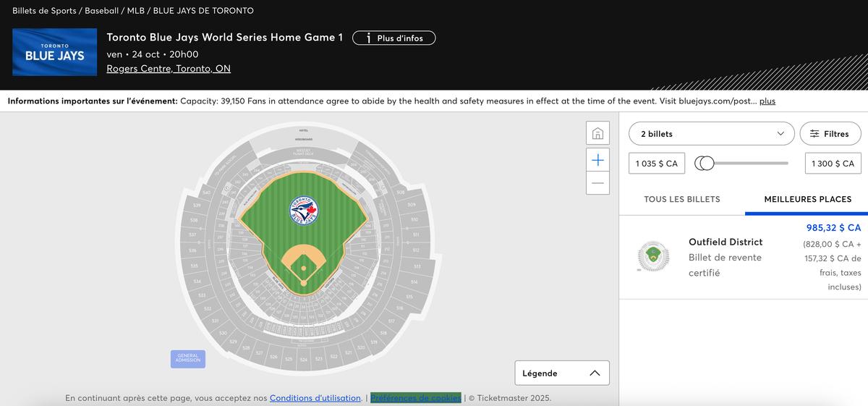This screenshot has height=406, width=868.
Task: Reset seat map with the home icon
Action: [597, 134]
